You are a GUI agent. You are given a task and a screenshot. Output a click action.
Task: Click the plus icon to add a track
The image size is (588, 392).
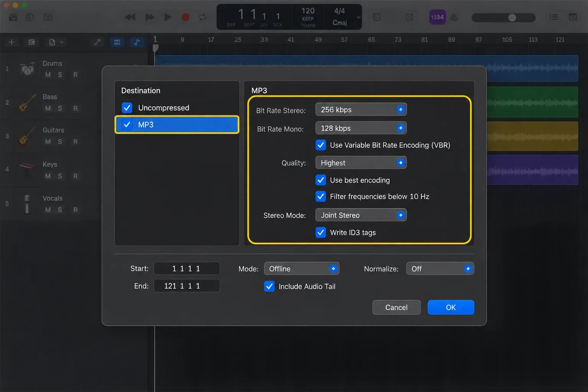[11, 42]
